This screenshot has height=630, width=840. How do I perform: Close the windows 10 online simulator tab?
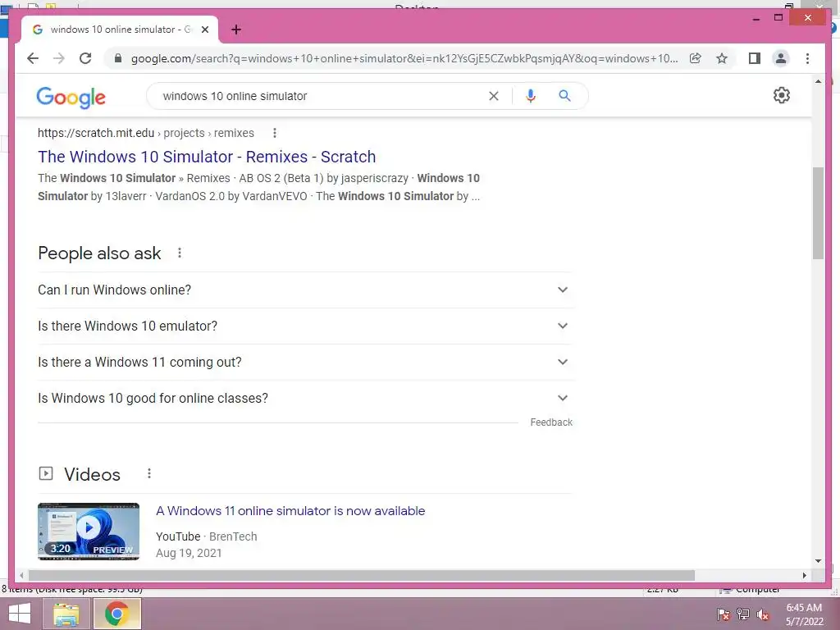[x=204, y=30]
